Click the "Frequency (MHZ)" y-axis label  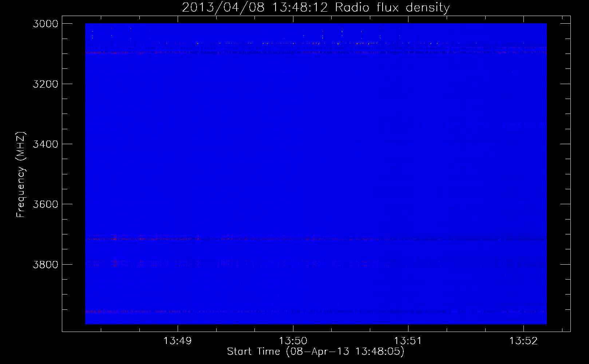coord(21,175)
